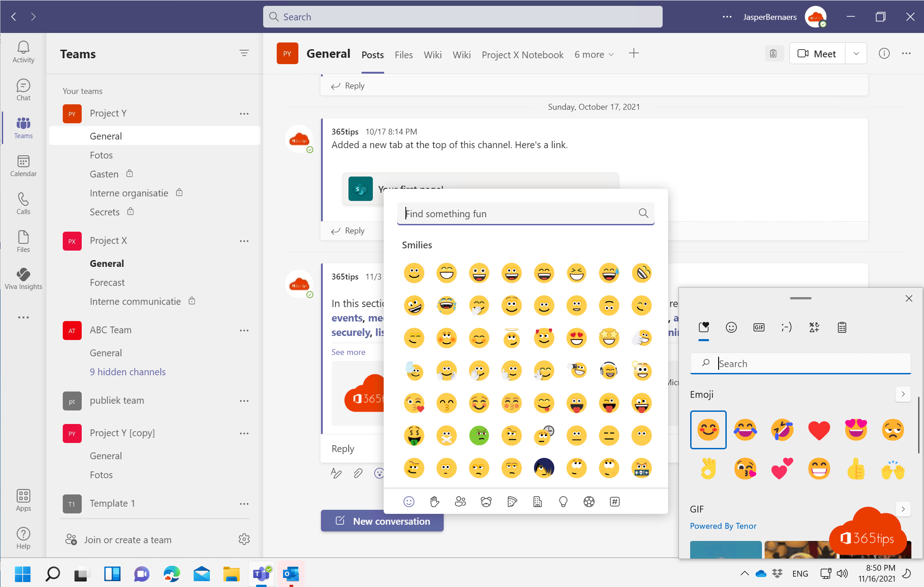Show hidden system tray icons
The height and width of the screenshot is (587, 924).
tap(744, 573)
